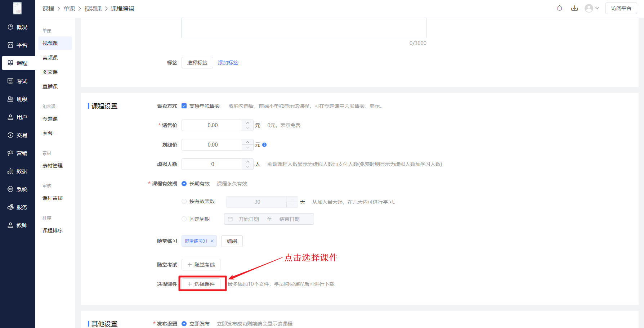The width and height of the screenshot is (644, 328).
Task: Click 编辑 next to 随堂练习
Action: (x=232, y=241)
